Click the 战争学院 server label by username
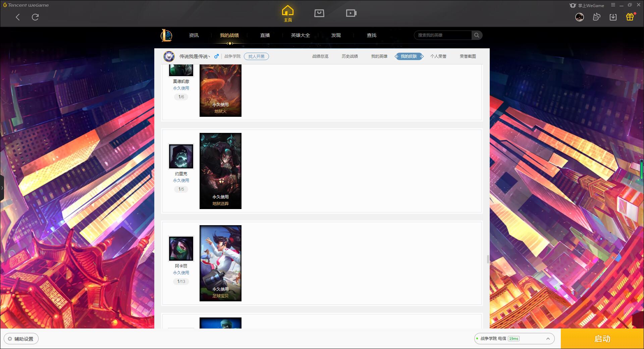Image resolution: width=644 pixels, height=349 pixels. point(232,56)
